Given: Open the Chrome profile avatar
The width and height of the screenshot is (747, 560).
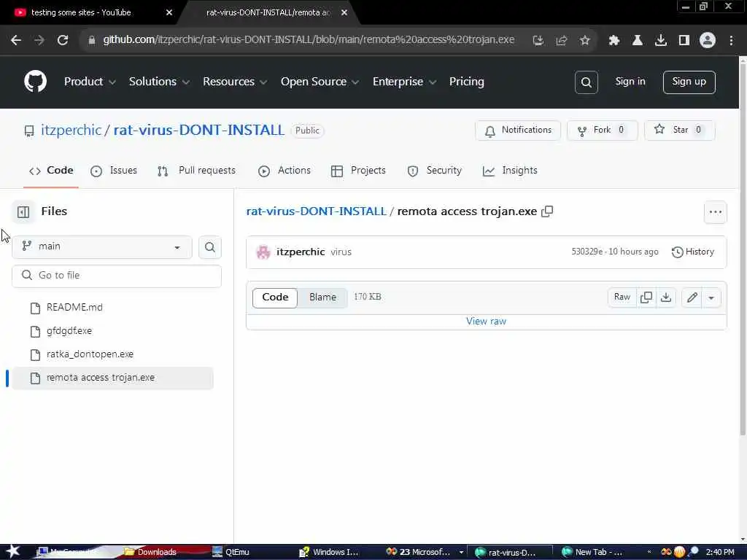Looking at the screenshot, I should pyautogui.click(x=708, y=41).
